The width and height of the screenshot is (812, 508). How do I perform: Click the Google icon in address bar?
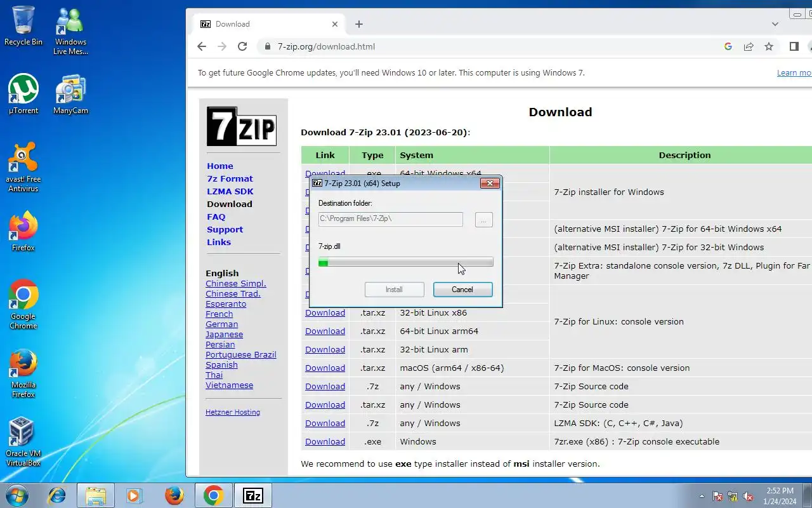(x=728, y=46)
